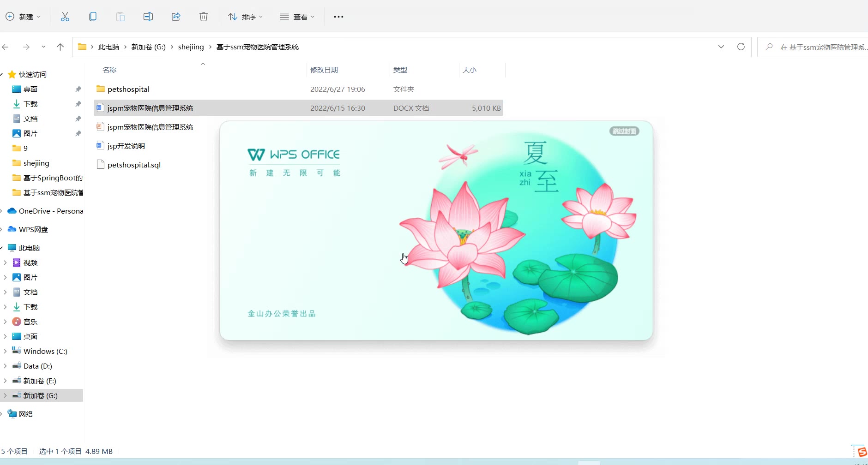
Task: Select the jsp开发说明 document
Action: (x=126, y=146)
